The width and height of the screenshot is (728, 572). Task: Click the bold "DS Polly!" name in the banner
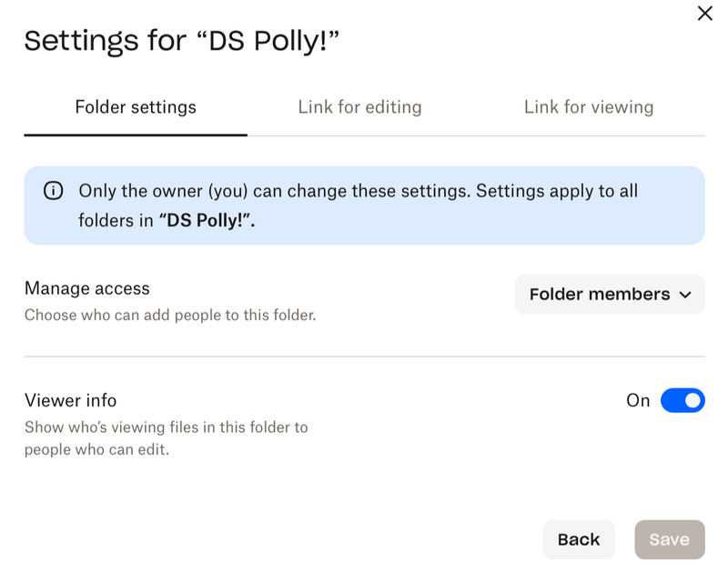(207, 220)
